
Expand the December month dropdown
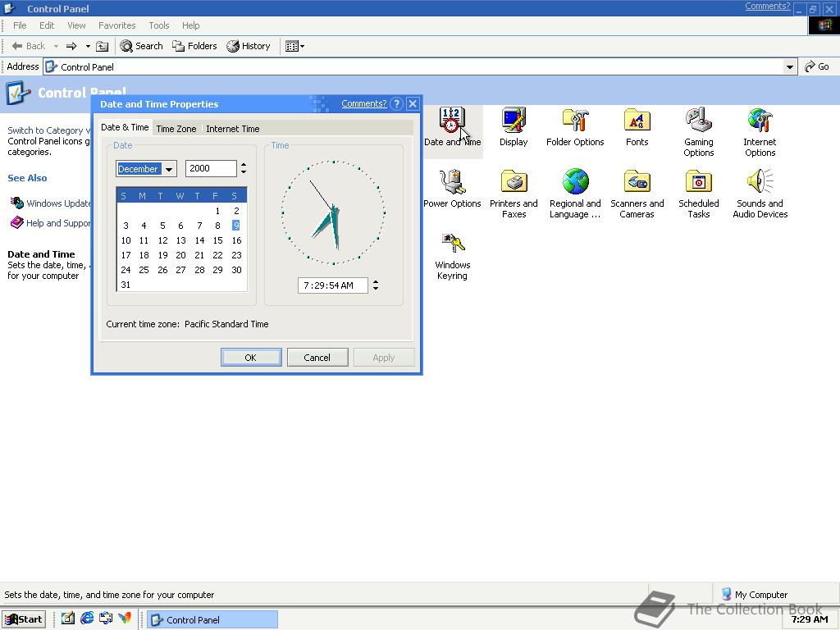click(169, 169)
